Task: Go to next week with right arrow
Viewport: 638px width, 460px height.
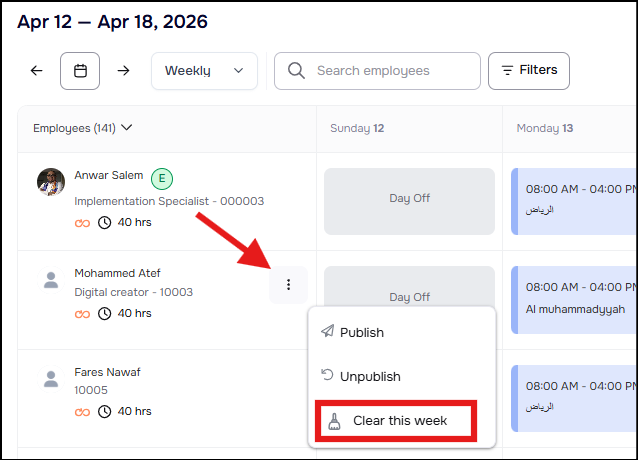Action: tap(123, 71)
